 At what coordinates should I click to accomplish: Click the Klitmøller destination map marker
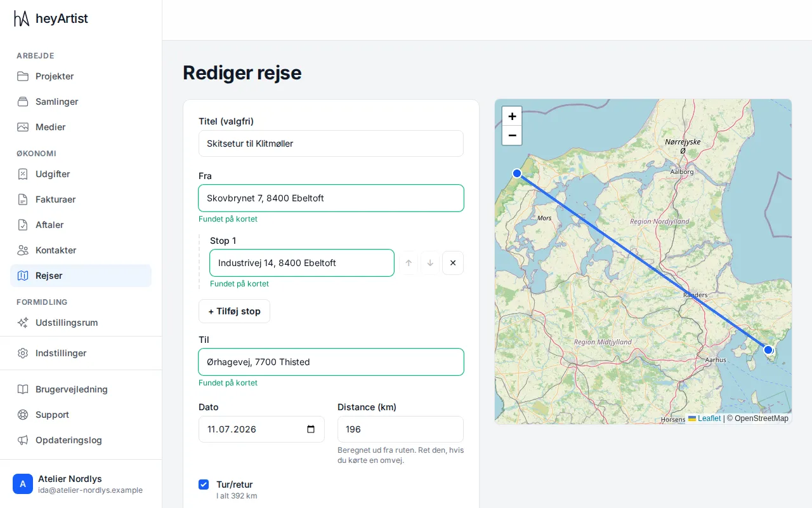pos(517,173)
